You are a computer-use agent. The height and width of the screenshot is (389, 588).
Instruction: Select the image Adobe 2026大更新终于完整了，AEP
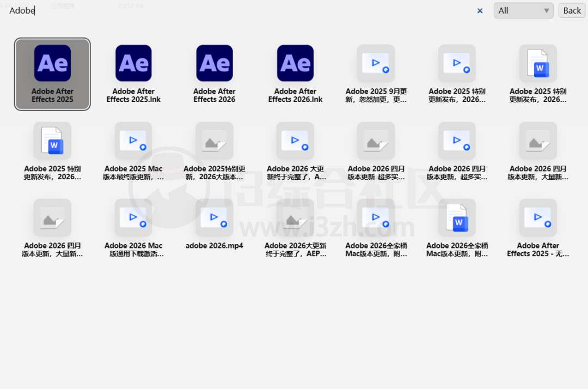click(x=296, y=228)
